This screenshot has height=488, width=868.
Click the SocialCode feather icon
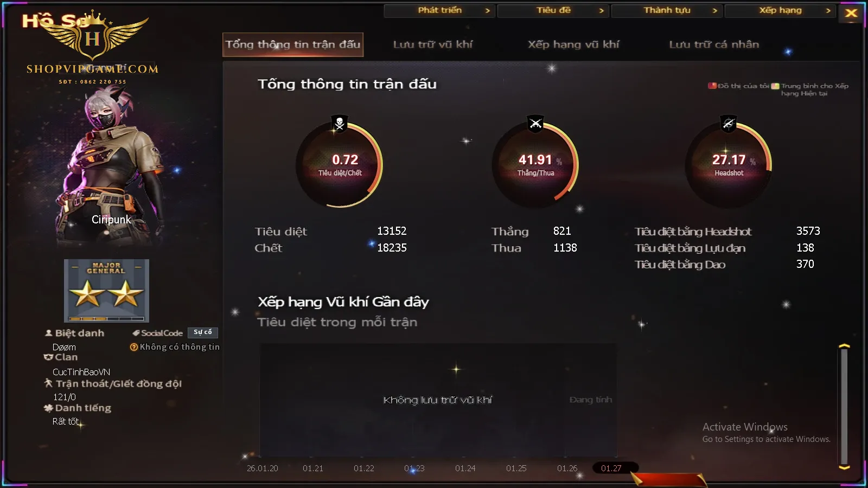coord(136,333)
